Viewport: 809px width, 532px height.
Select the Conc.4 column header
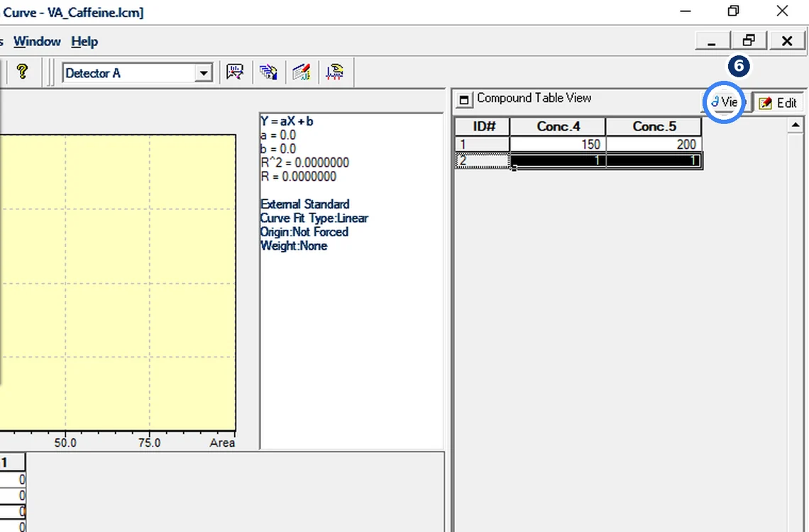pos(558,126)
